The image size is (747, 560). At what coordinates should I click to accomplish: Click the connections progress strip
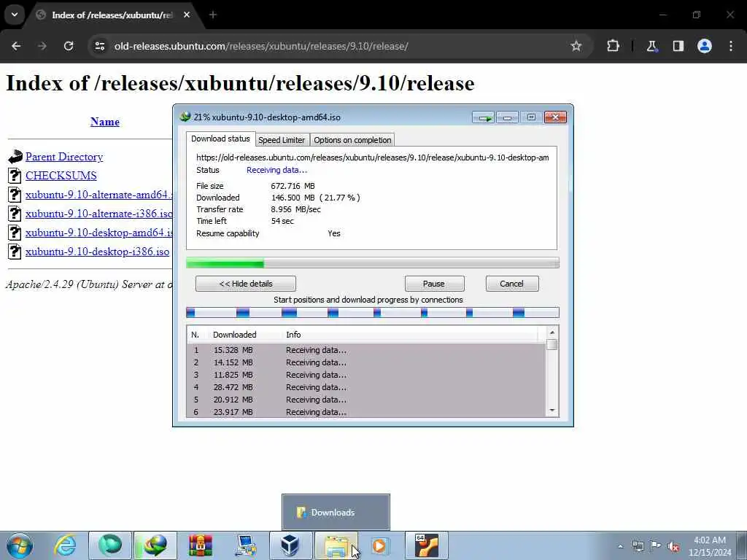tap(373, 313)
